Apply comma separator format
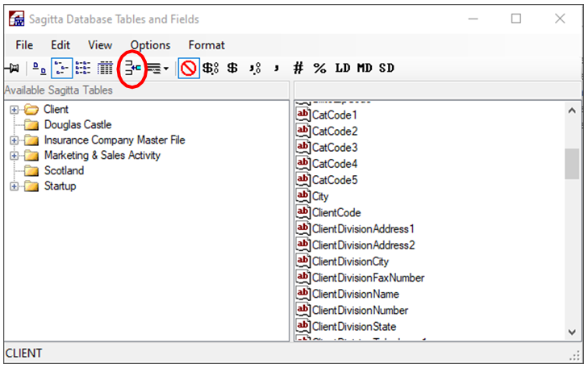Viewport: 588px width, 368px height. [x=277, y=69]
